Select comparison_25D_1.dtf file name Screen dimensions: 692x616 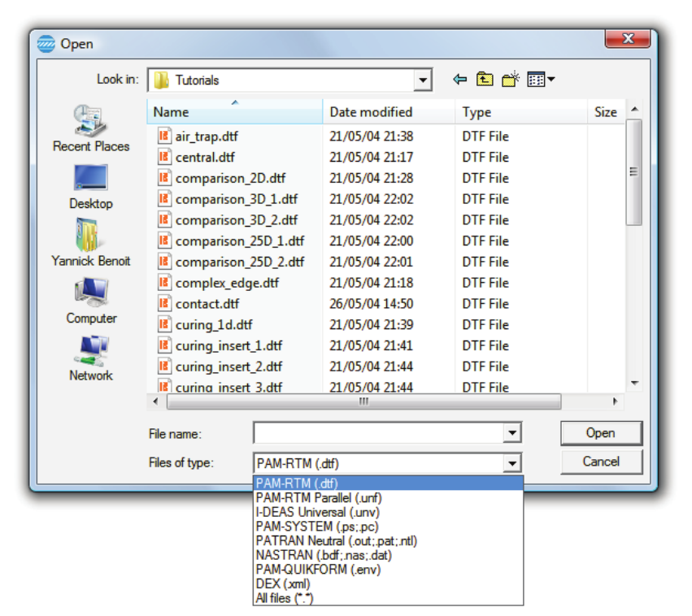[240, 241]
